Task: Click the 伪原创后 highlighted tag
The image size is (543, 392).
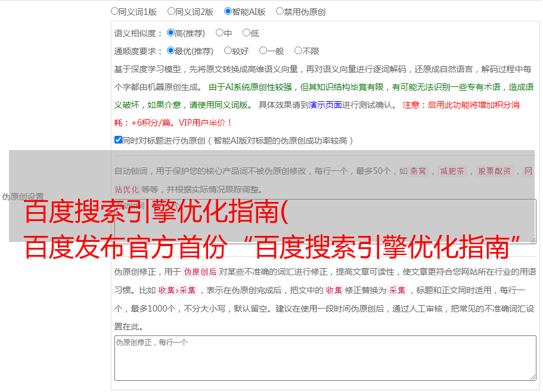Action: click(x=200, y=272)
